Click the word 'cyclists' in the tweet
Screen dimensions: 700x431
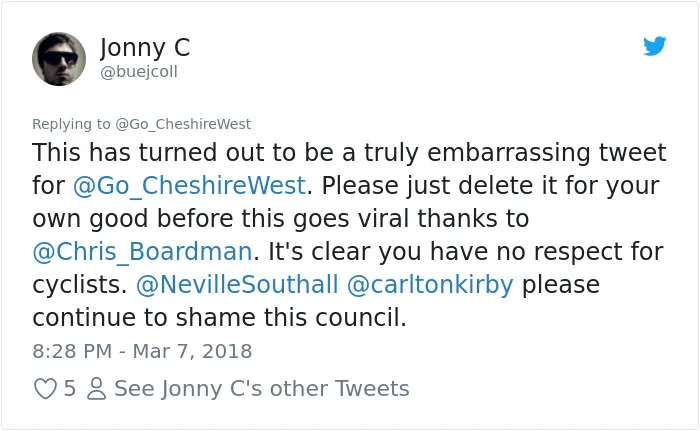(x=77, y=286)
